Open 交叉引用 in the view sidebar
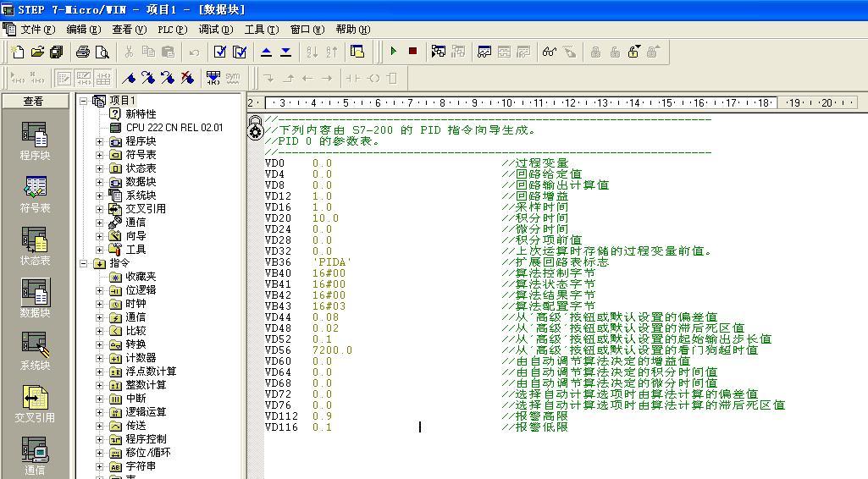Screen dimensions: 868x479 pos(35,404)
